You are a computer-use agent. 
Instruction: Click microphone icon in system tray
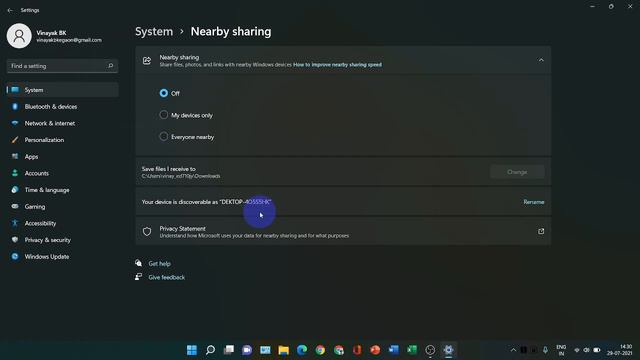pos(545,350)
